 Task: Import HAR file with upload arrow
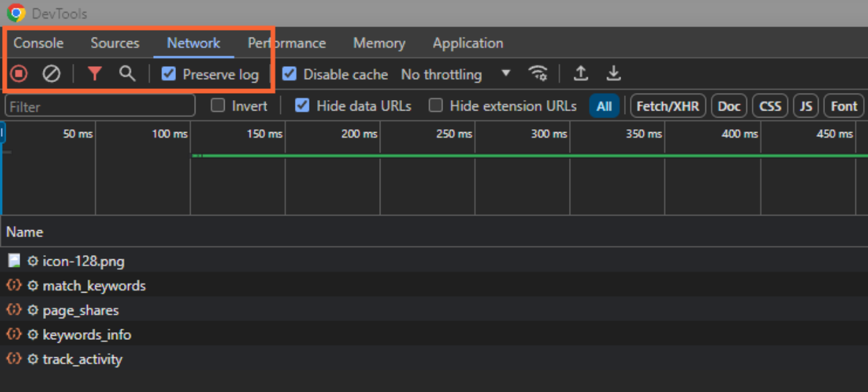[581, 74]
